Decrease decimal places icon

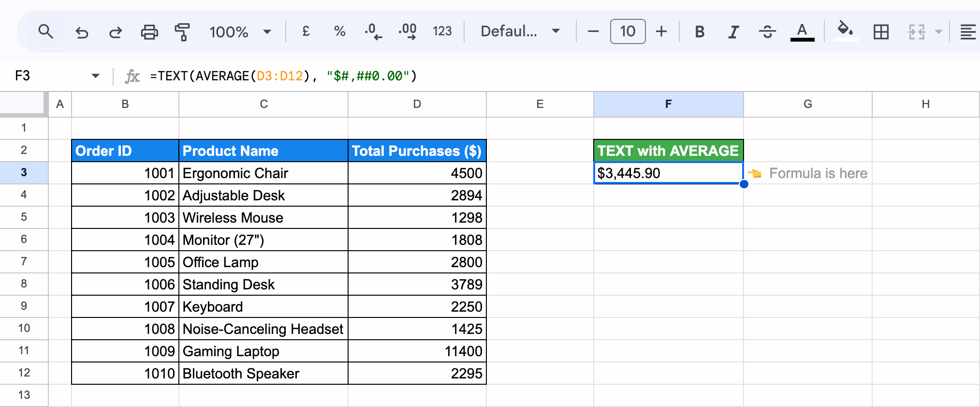[x=373, y=31]
